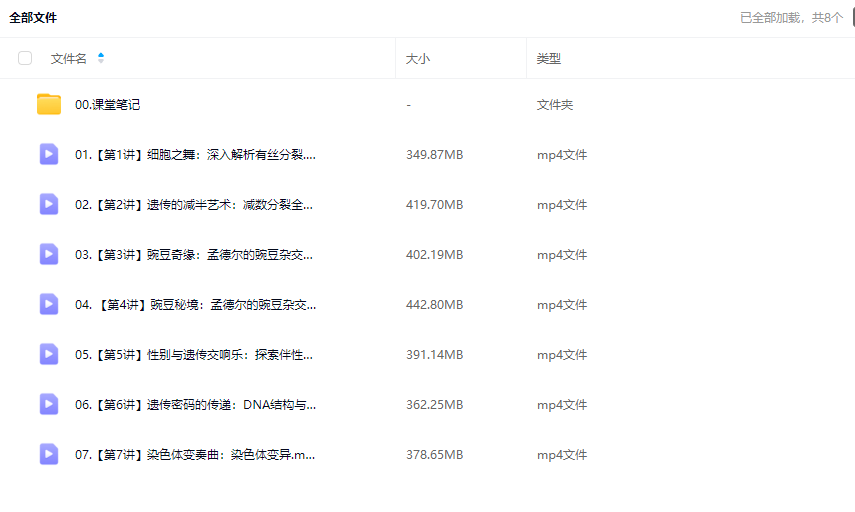855x512 pixels.
Task: Go to 全部文件 breadcrumb title
Action: [x=33, y=18]
